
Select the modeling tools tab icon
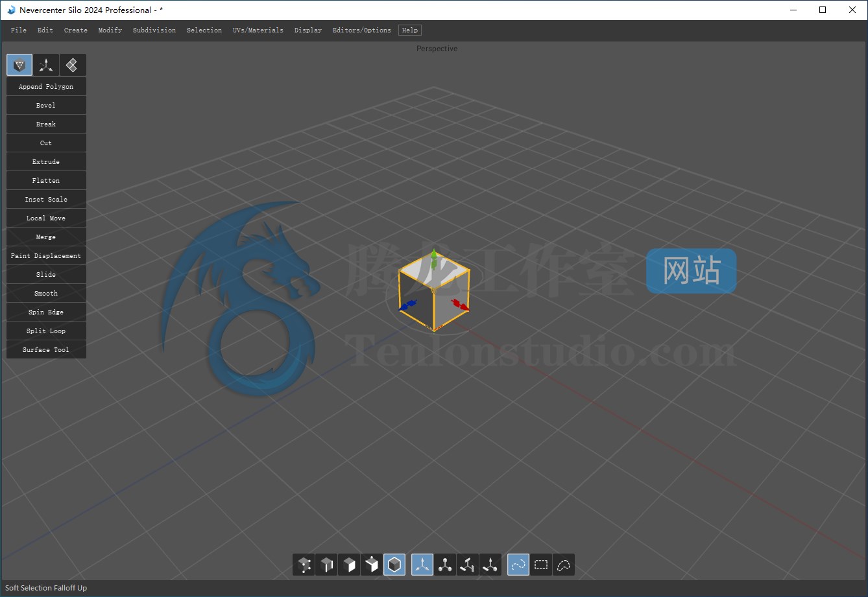point(19,65)
